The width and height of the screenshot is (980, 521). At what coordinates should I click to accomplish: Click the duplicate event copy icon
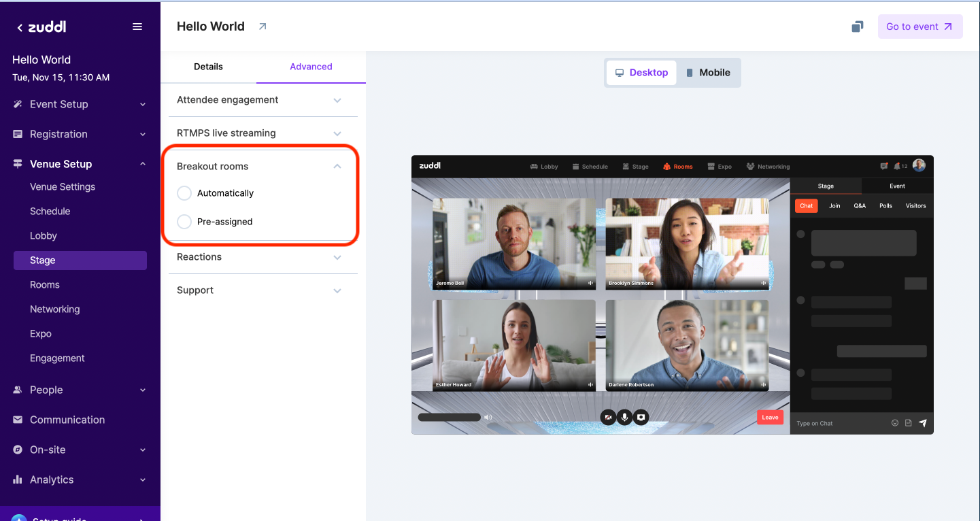click(x=858, y=27)
